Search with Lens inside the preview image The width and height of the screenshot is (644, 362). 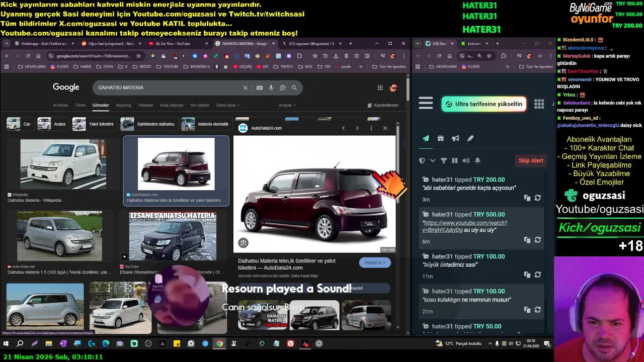tap(243, 243)
